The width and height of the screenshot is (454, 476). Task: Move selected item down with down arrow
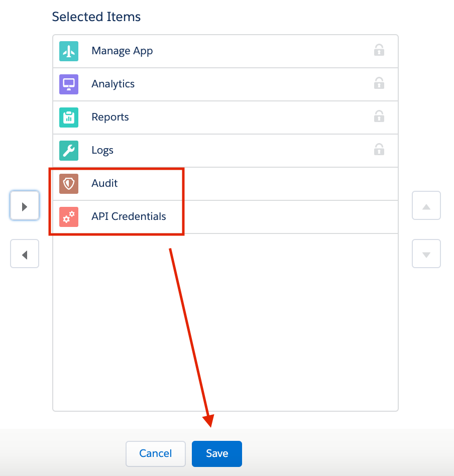(426, 254)
